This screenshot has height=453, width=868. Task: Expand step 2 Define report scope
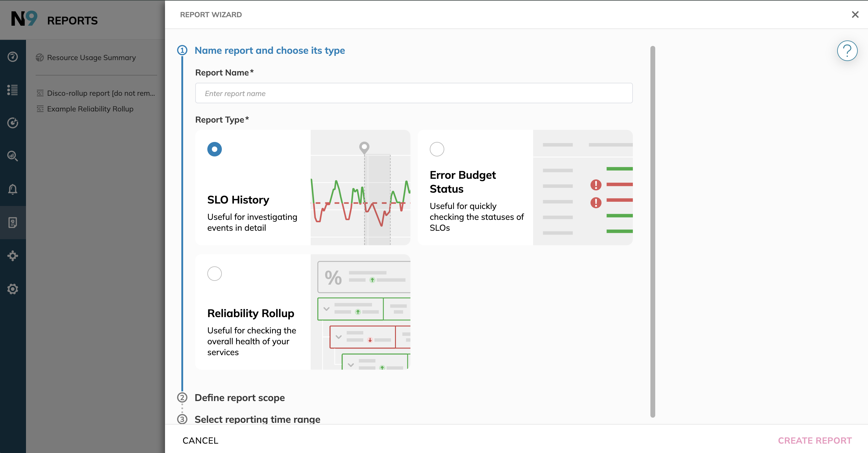pos(239,398)
